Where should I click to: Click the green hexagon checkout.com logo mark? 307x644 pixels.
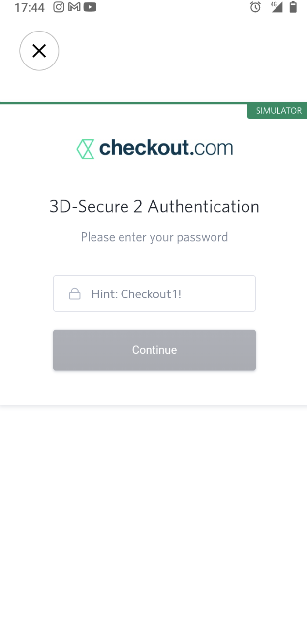click(85, 149)
